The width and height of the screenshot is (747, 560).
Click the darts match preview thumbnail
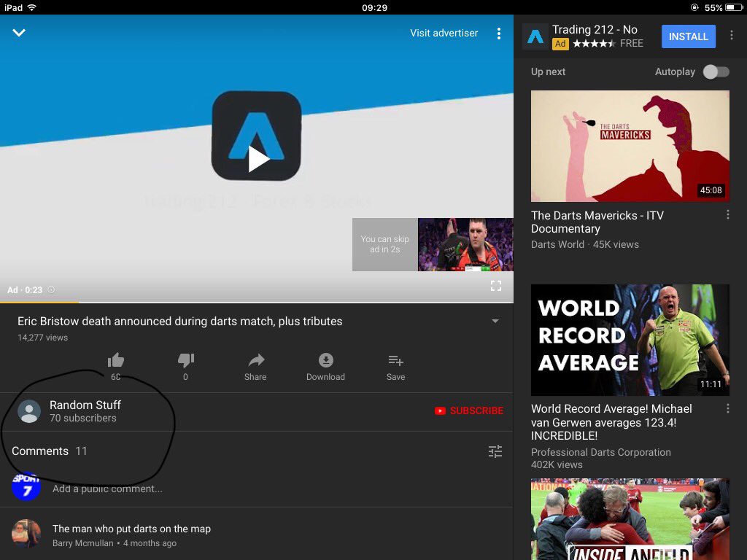[x=465, y=244]
